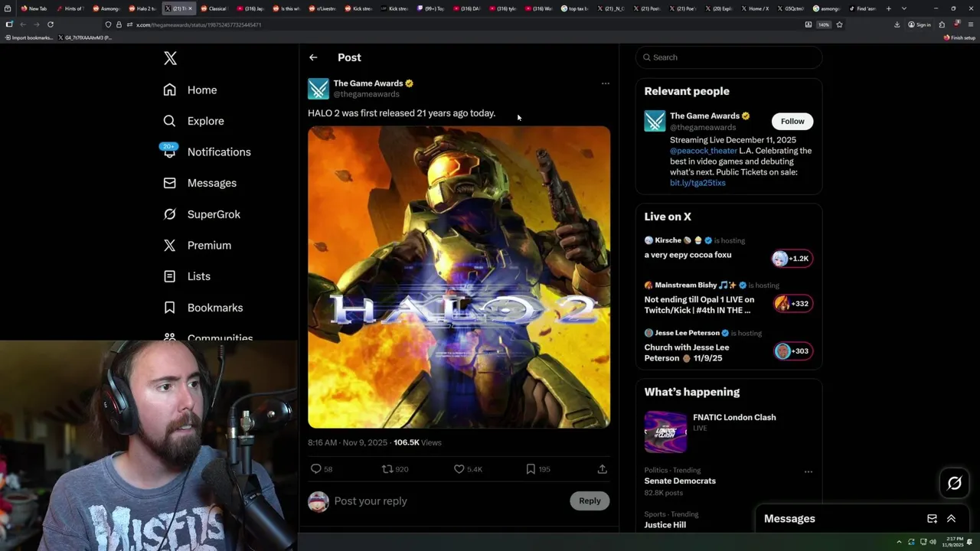This screenshot has width=980, height=551.
Task: Follow The Game Awards
Action: click(792, 121)
